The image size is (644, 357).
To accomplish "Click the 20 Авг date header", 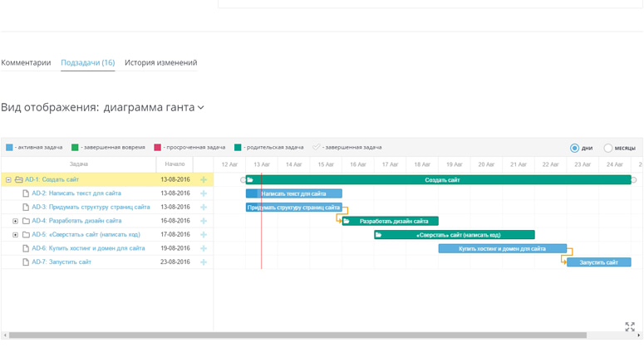I will [486, 164].
